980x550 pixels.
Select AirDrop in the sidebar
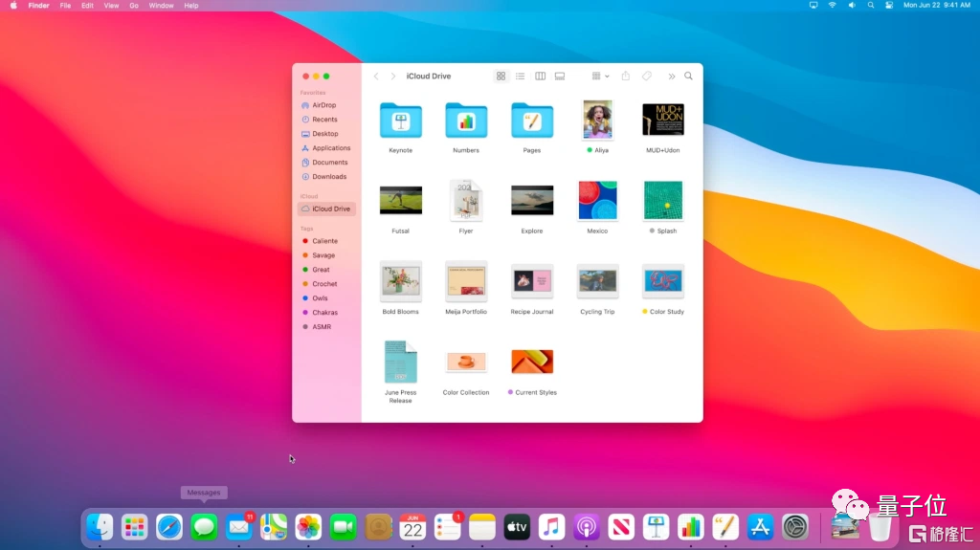(x=323, y=105)
